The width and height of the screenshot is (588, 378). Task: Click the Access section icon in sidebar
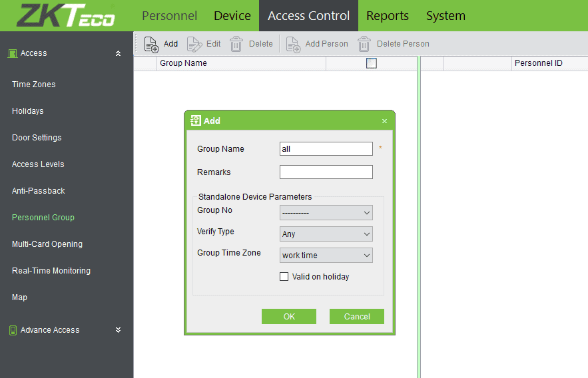click(x=12, y=53)
